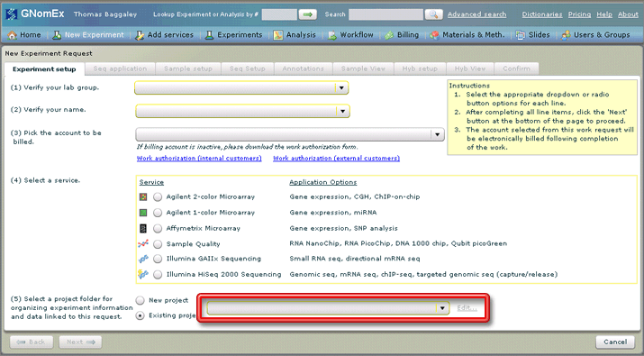Click the Sample Quality trace icon
Viewport: 644px width, 356px height.
[143, 243]
